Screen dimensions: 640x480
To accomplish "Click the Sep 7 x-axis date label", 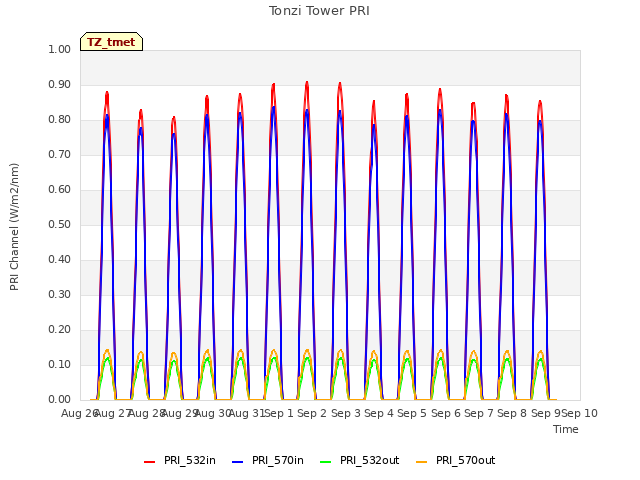I will pos(479,413).
